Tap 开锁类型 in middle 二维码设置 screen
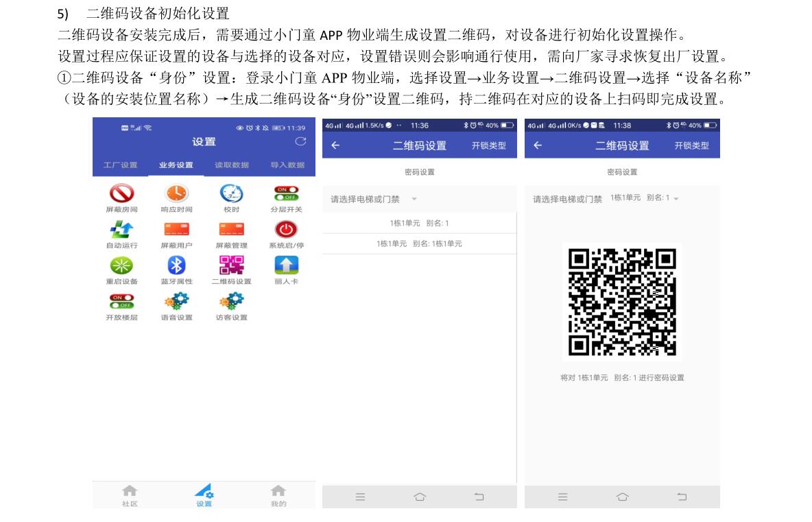The width and height of the screenshot is (812, 522). coord(489,145)
